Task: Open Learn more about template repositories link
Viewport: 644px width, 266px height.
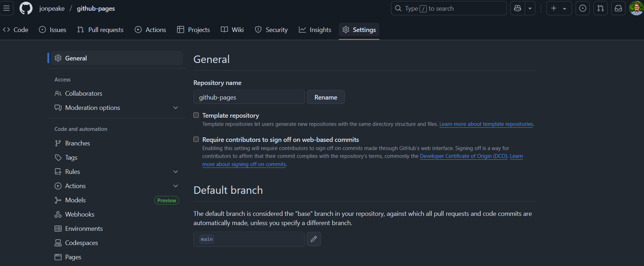Action: click(x=486, y=124)
